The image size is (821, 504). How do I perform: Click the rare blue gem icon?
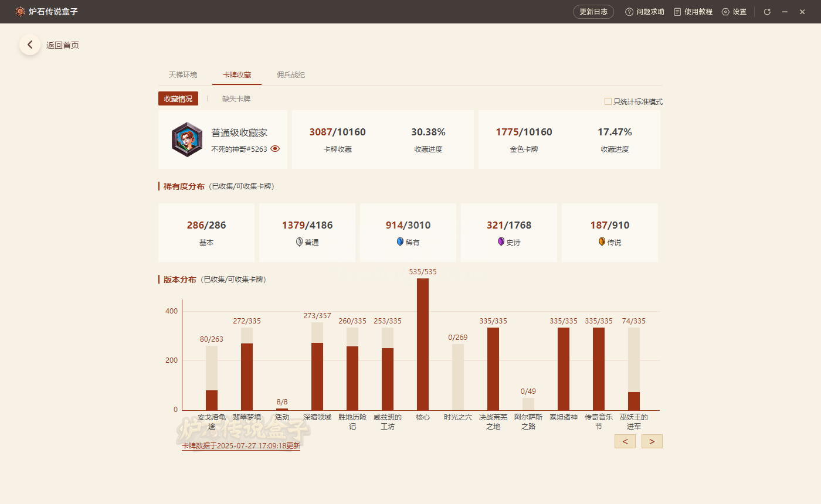(401, 241)
